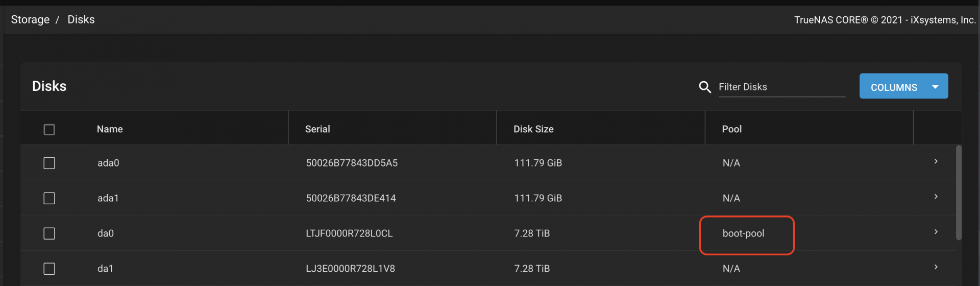Image resolution: width=980 pixels, height=286 pixels.
Task: Select the da1 disk checkbox
Action: tap(50, 269)
